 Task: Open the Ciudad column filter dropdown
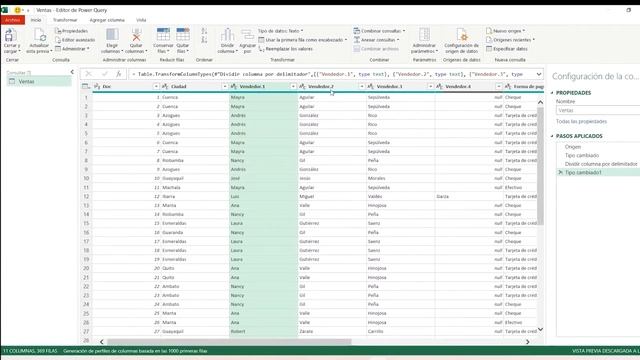click(x=224, y=87)
